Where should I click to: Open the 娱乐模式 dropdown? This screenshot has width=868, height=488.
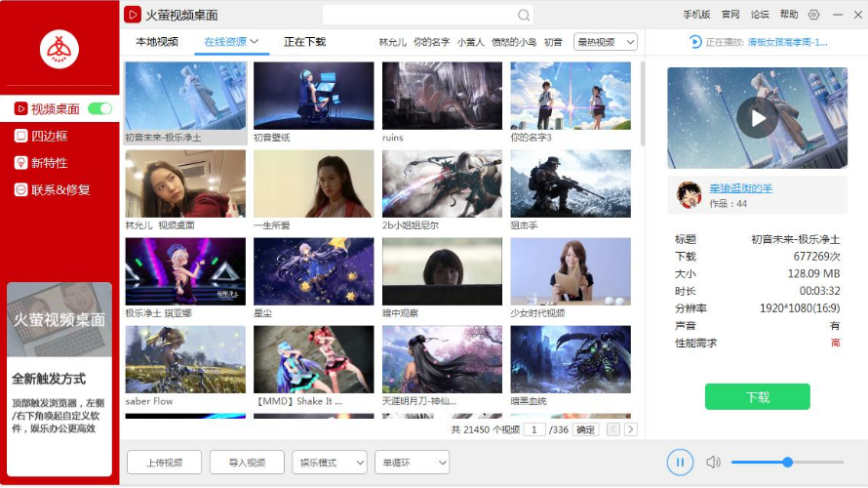(x=330, y=463)
